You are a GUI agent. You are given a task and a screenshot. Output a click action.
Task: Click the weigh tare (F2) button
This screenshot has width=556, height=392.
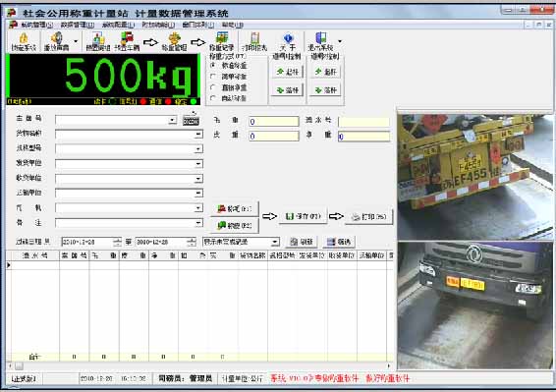(x=235, y=225)
